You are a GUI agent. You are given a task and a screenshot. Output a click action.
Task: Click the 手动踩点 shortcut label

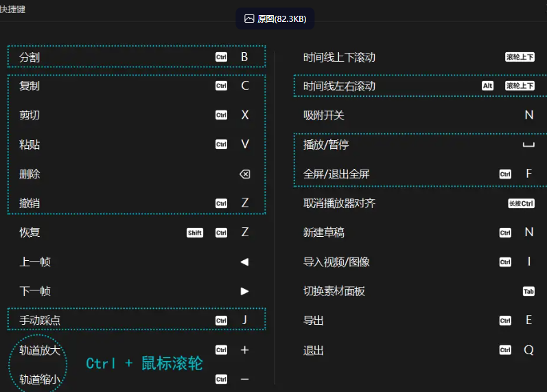(40, 321)
